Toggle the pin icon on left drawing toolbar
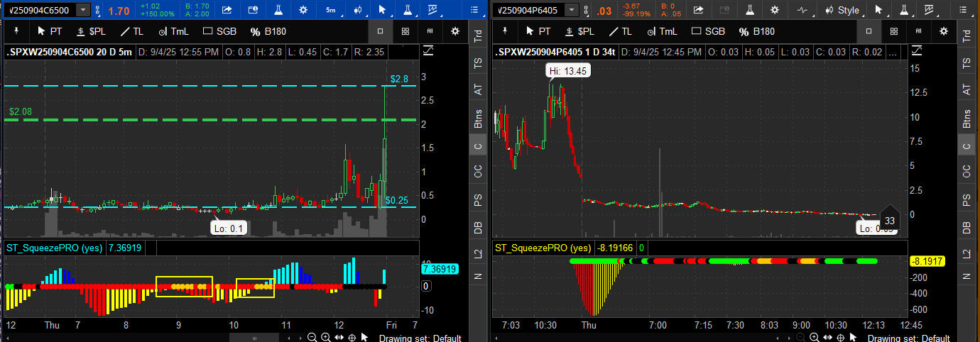 tap(16, 31)
